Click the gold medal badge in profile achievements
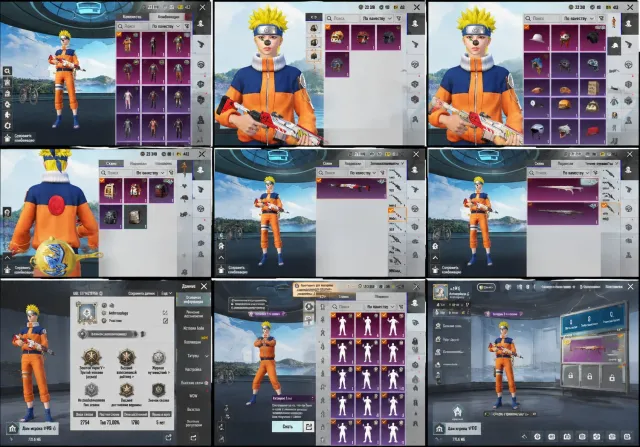 [x=92, y=358]
